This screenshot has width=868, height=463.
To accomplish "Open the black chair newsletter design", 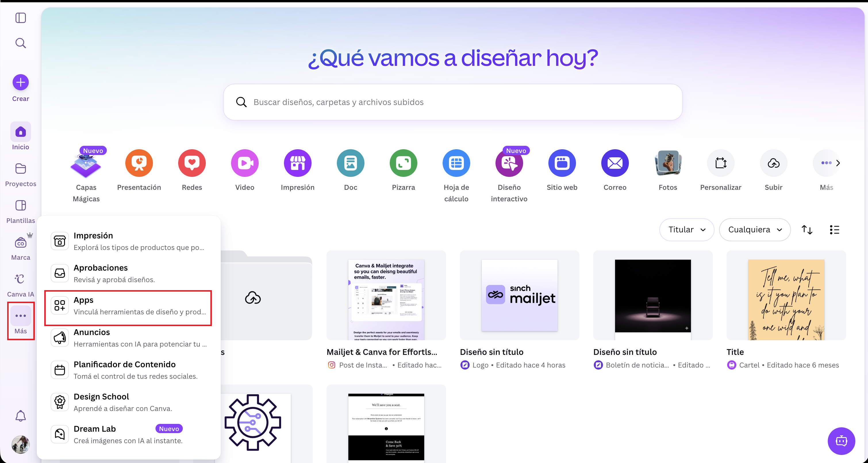I will click(x=653, y=295).
